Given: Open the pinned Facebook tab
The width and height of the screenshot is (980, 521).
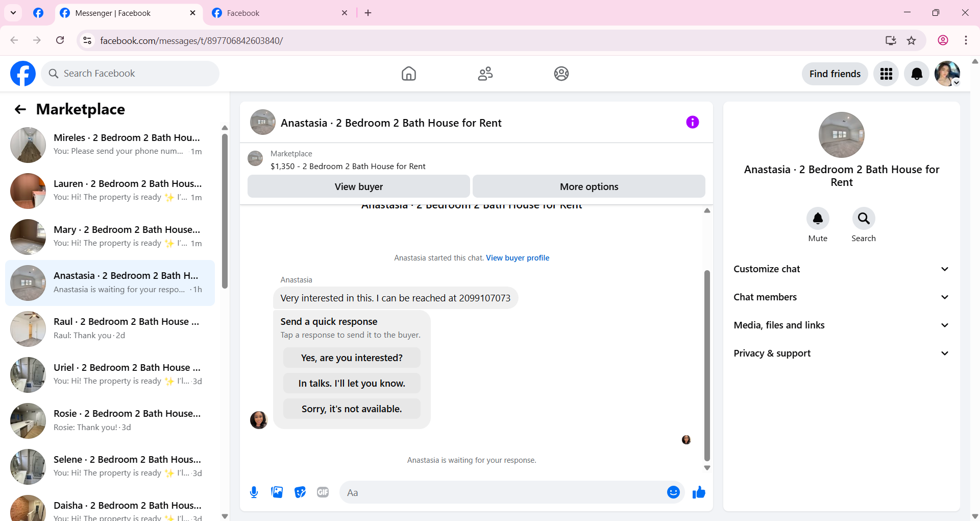Looking at the screenshot, I should pos(38,13).
